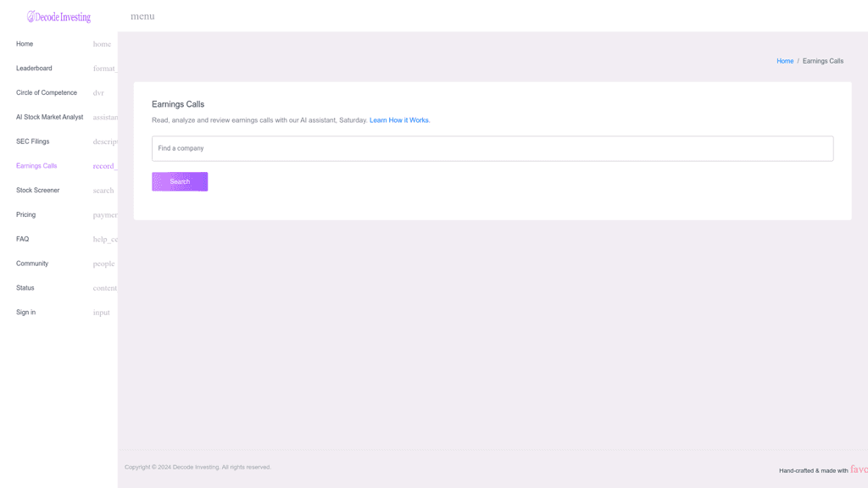Select the assistant icon beside AI Stock Market Analyst
868x488 pixels.
pyautogui.click(x=105, y=118)
